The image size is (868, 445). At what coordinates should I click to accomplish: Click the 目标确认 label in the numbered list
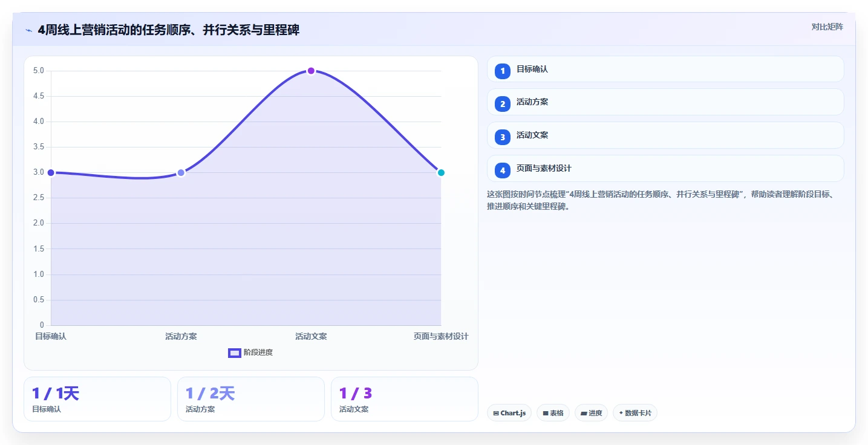click(532, 69)
